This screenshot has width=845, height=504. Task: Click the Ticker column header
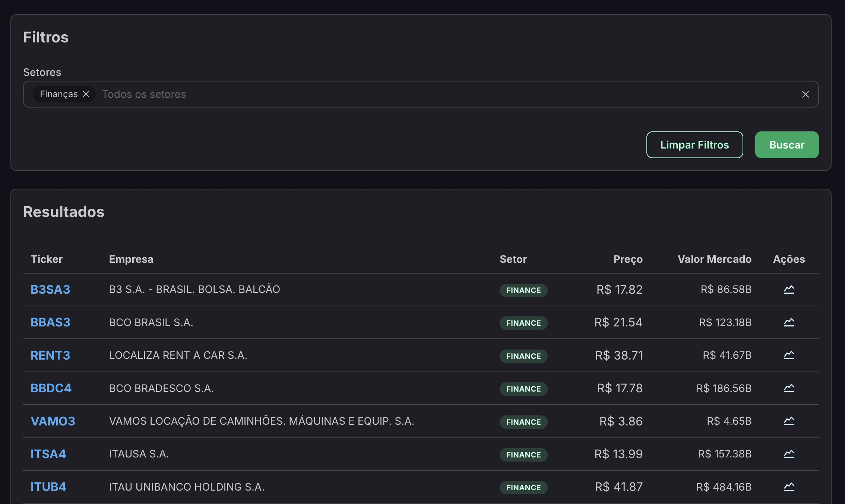point(47,259)
